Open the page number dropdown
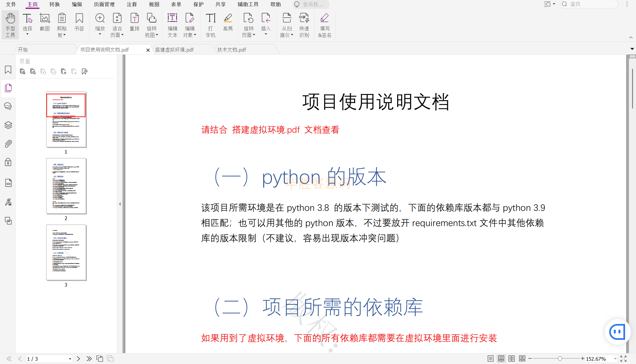The image size is (636, 364). [70, 359]
